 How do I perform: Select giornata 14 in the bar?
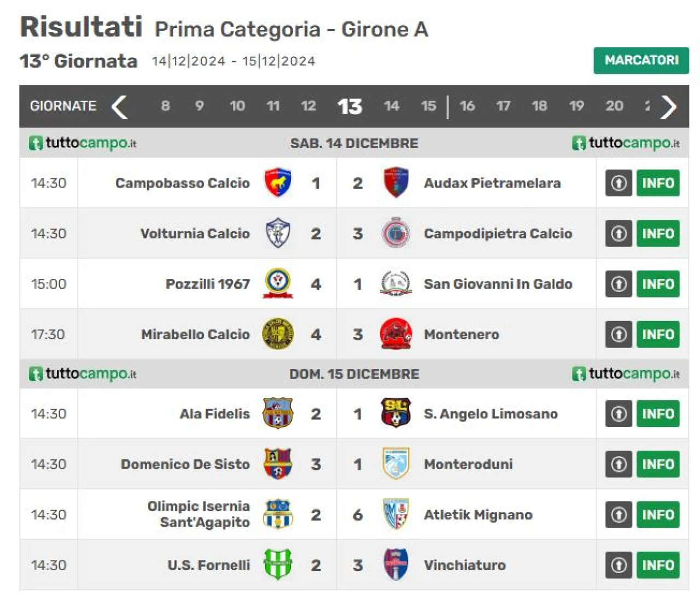pyautogui.click(x=392, y=106)
